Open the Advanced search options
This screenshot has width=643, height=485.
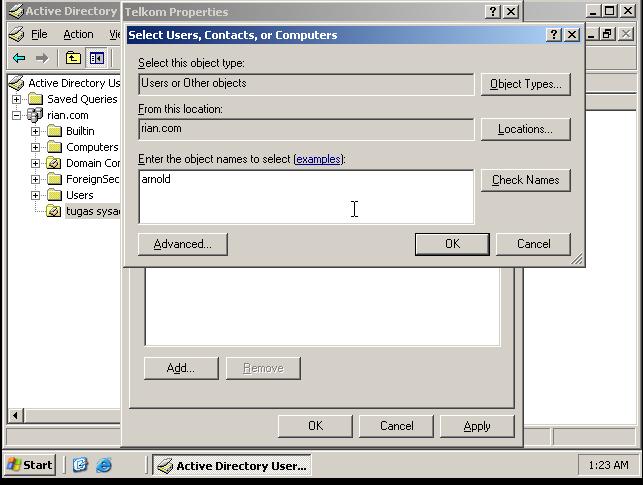point(182,244)
